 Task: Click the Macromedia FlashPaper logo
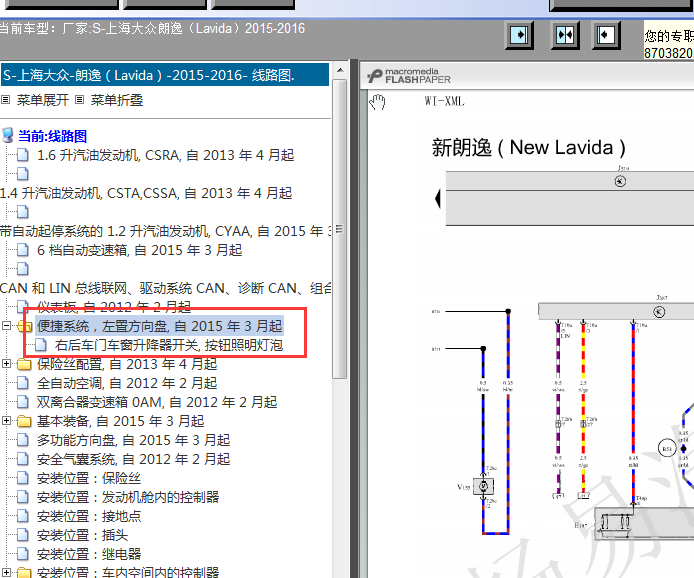point(409,76)
